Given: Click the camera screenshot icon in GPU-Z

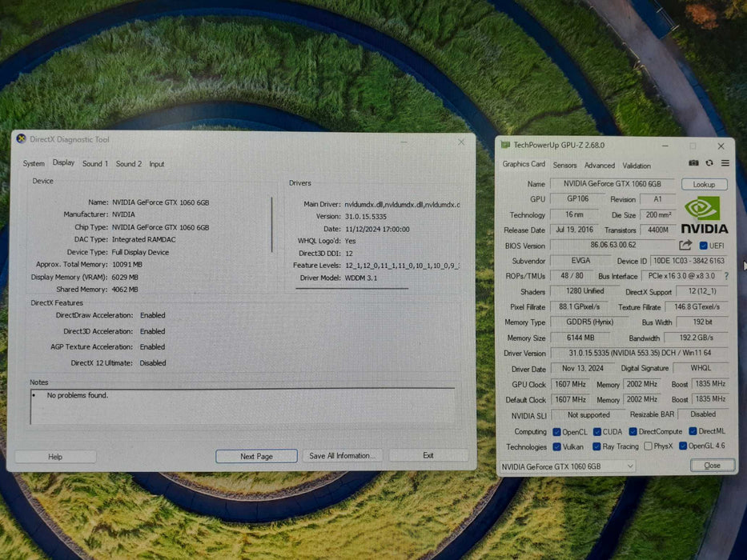Looking at the screenshot, I should point(693,163).
